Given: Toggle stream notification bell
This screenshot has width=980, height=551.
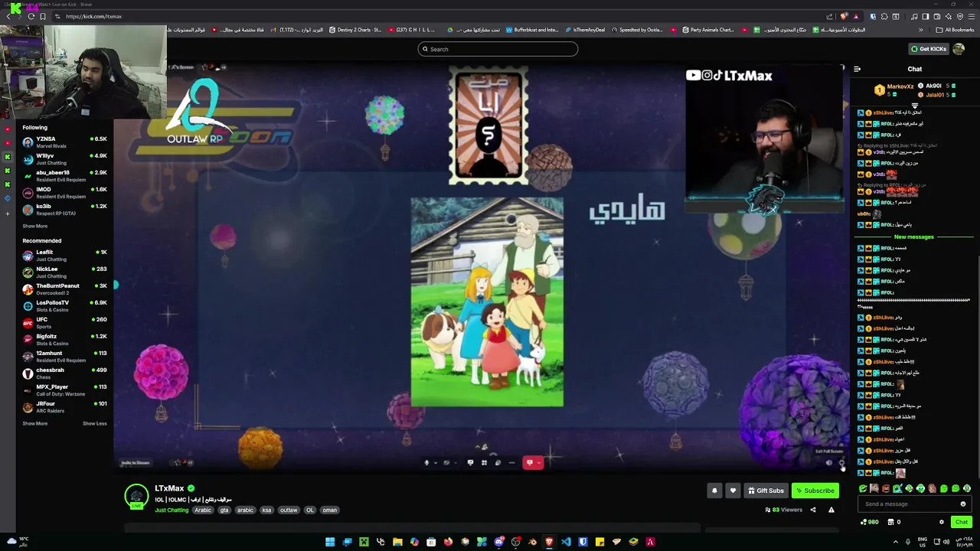Looking at the screenshot, I should click(714, 491).
